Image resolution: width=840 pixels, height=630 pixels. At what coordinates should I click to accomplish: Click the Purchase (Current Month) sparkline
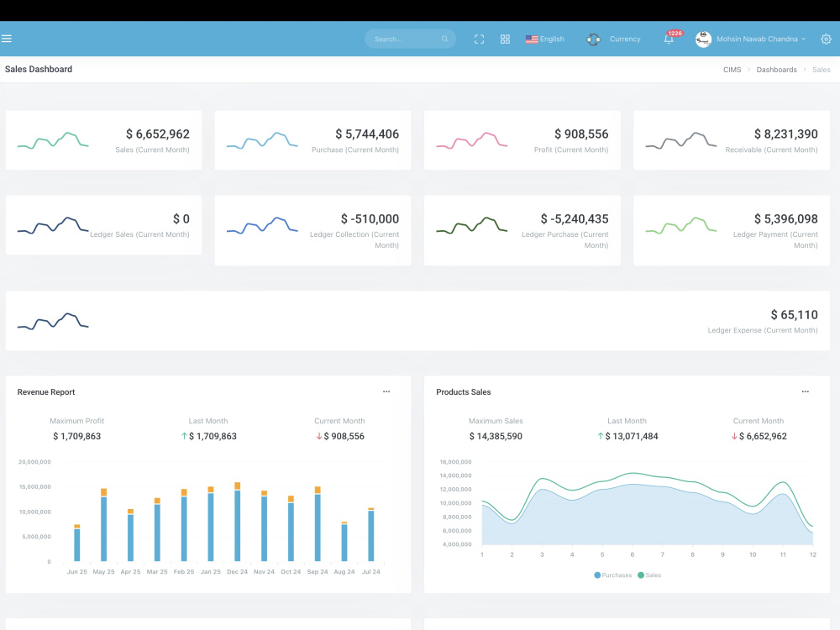pos(262,140)
